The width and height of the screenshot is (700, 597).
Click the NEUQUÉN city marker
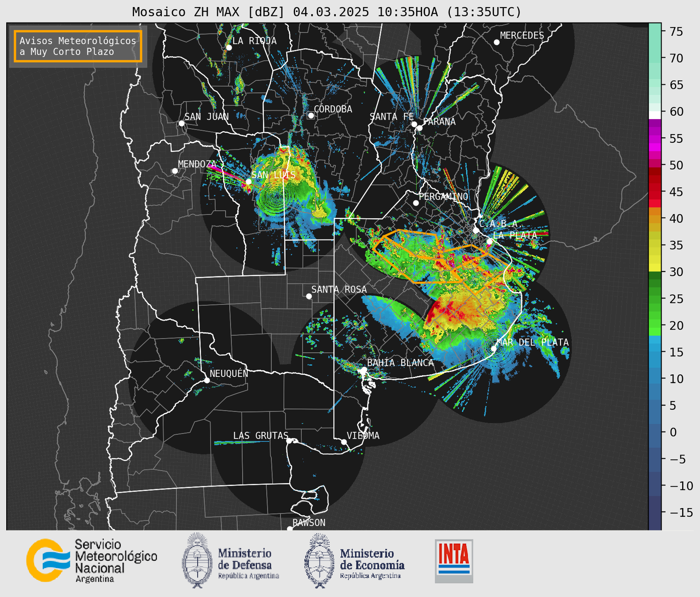(207, 380)
